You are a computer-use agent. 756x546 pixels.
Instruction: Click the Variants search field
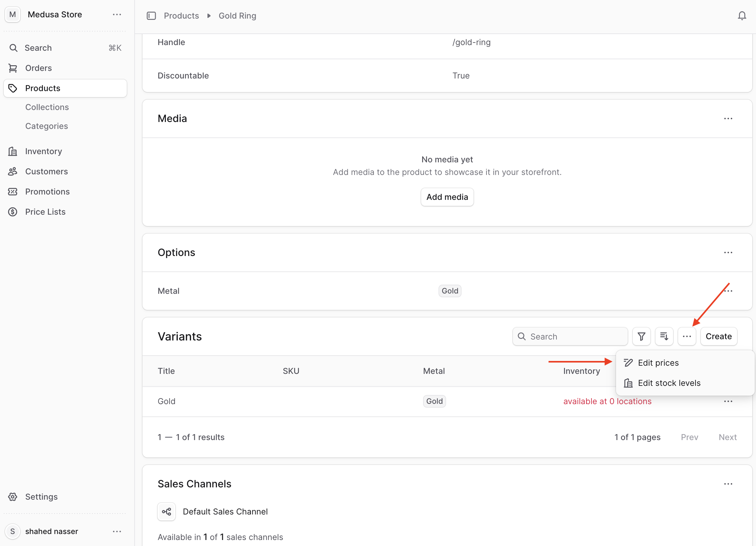(570, 336)
